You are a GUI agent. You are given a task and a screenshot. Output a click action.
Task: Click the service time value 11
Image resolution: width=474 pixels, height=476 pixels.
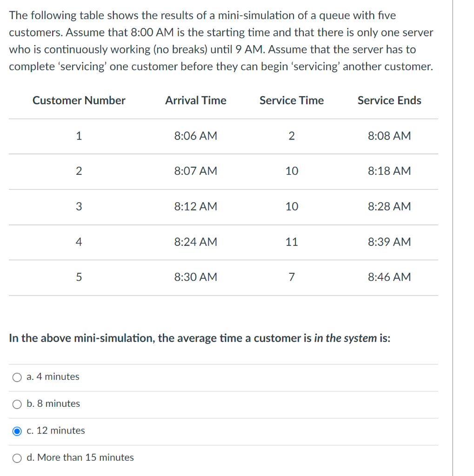tap(291, 242)
